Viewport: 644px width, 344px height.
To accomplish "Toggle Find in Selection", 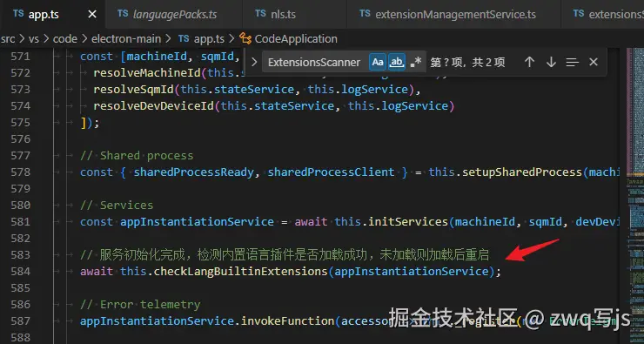I will [572, 62].
